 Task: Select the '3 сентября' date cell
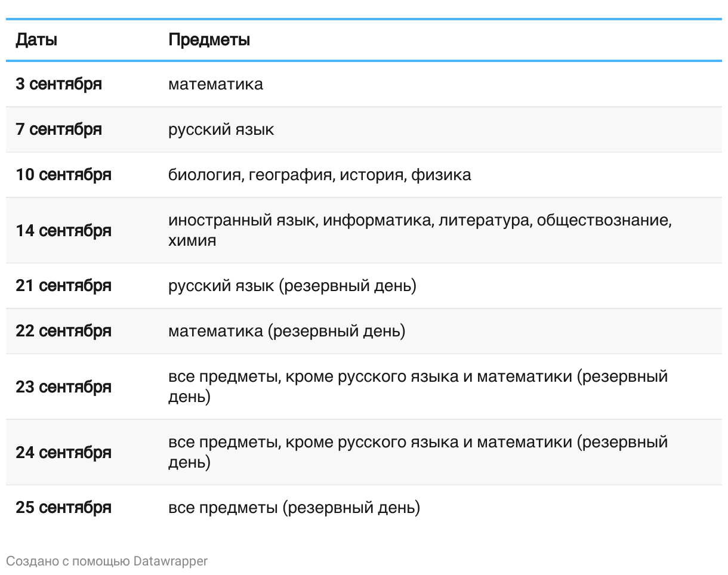tap(58, 84)
